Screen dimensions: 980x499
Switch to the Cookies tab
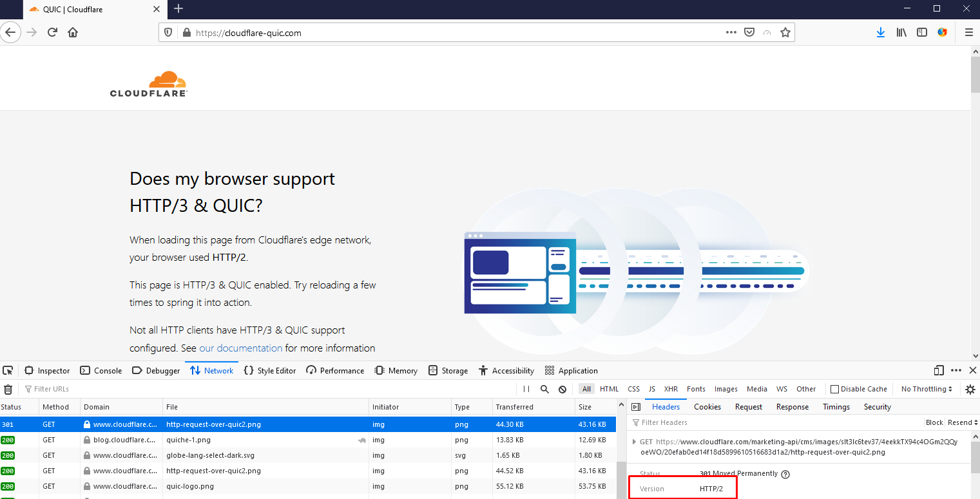(707, 406)
